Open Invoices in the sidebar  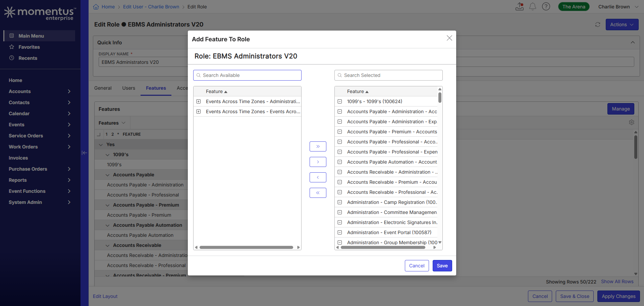click(18, 158)
